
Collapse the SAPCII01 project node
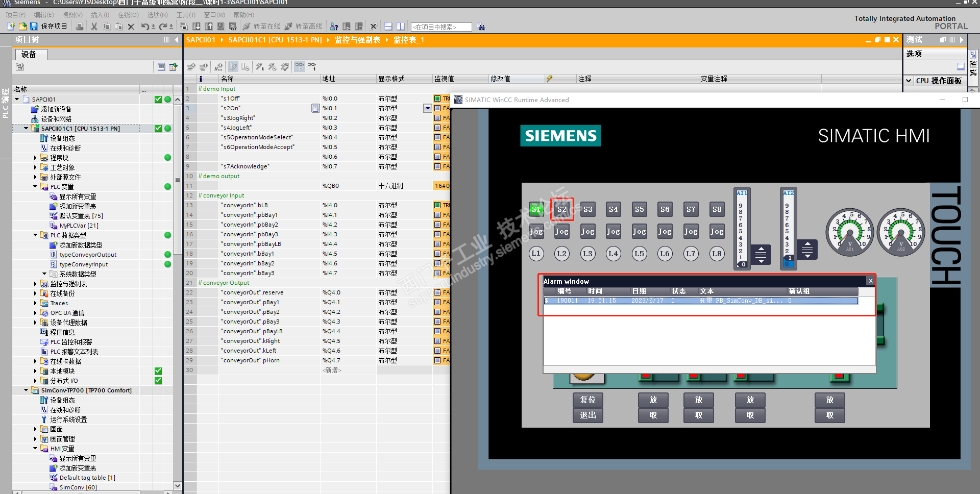[x=17, y=100]
